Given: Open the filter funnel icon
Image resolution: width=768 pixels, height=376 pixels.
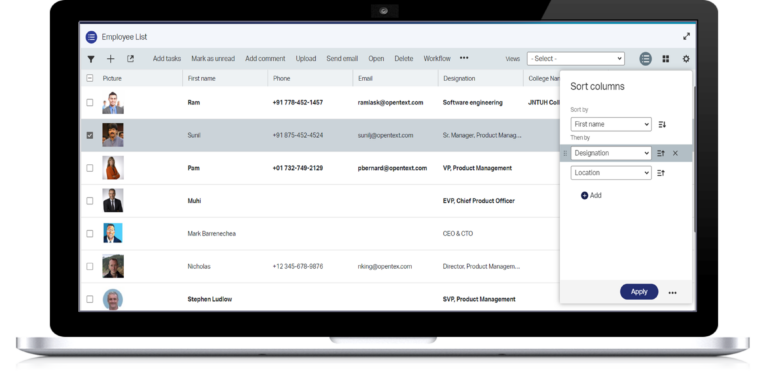Looking at the screenshot, I should (x=91, y=59).
